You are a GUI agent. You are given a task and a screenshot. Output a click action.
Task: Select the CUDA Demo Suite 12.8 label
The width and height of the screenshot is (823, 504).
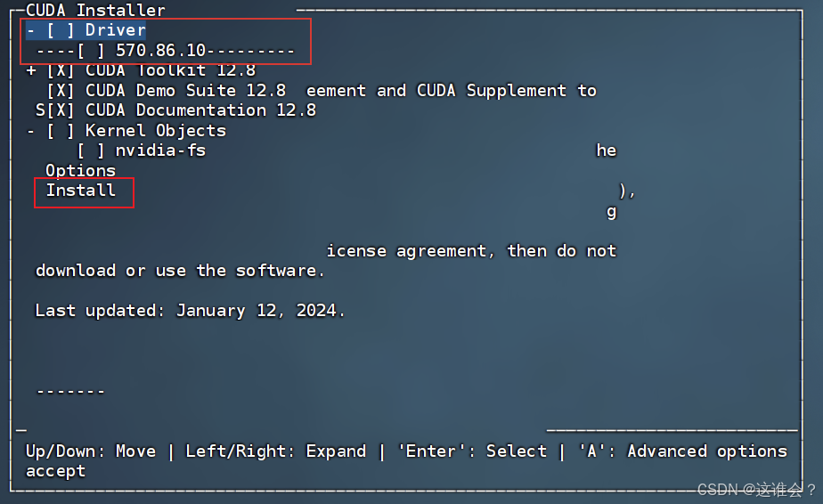coord(186,91)
